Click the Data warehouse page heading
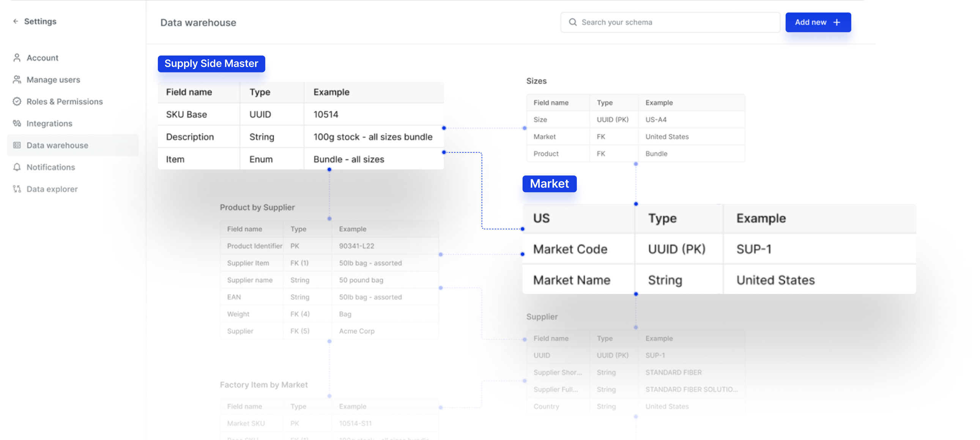Viewport: 980px width, 440px height. 198,23
